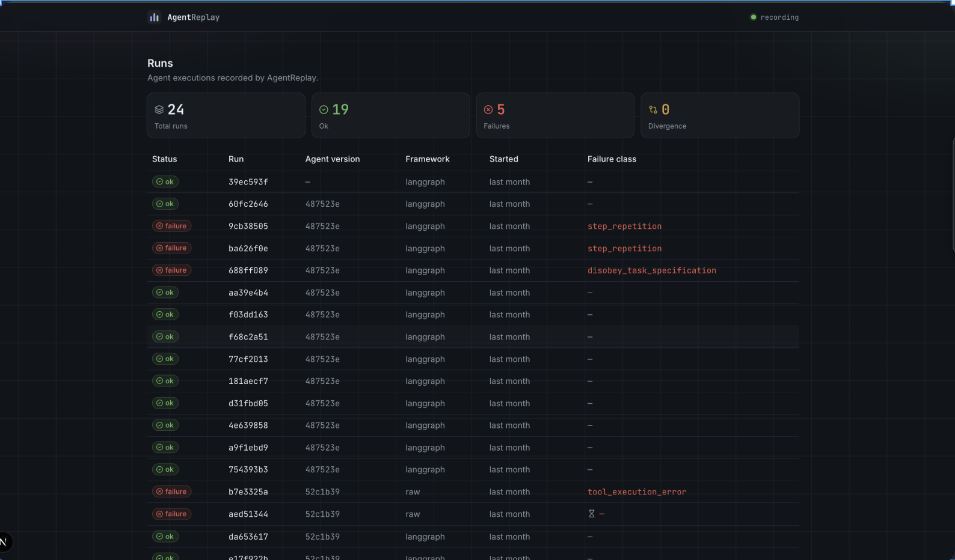Click ok status badge for run 77cf2013

click(x=165, y=359)
